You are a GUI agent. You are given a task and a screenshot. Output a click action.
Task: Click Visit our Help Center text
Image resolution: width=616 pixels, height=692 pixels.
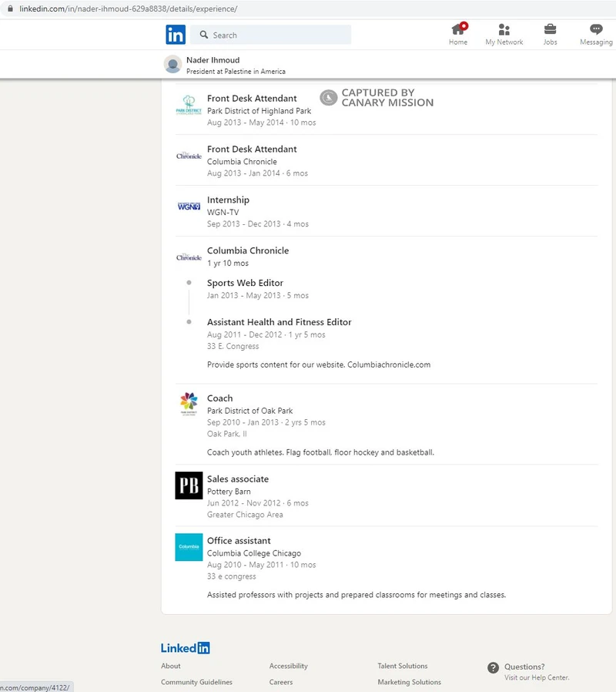(537, 677)
